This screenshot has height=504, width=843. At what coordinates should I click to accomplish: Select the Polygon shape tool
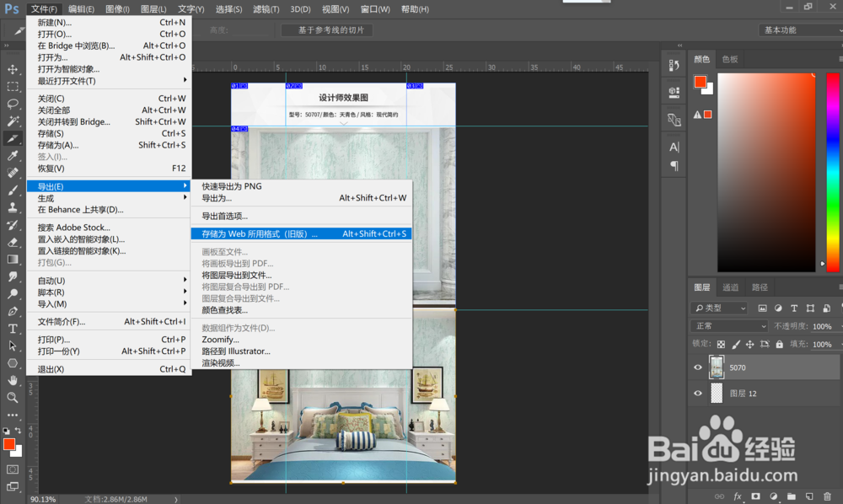13,363
